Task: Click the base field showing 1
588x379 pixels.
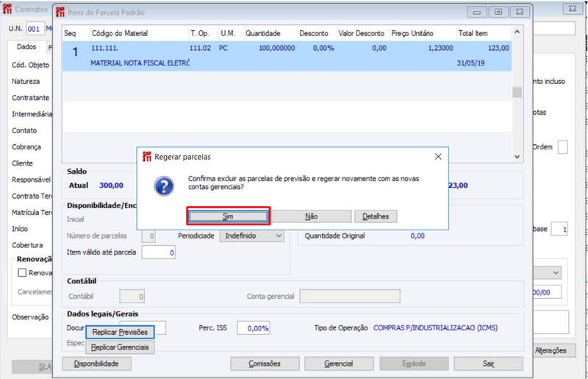Action: click(x=559, y=229)
